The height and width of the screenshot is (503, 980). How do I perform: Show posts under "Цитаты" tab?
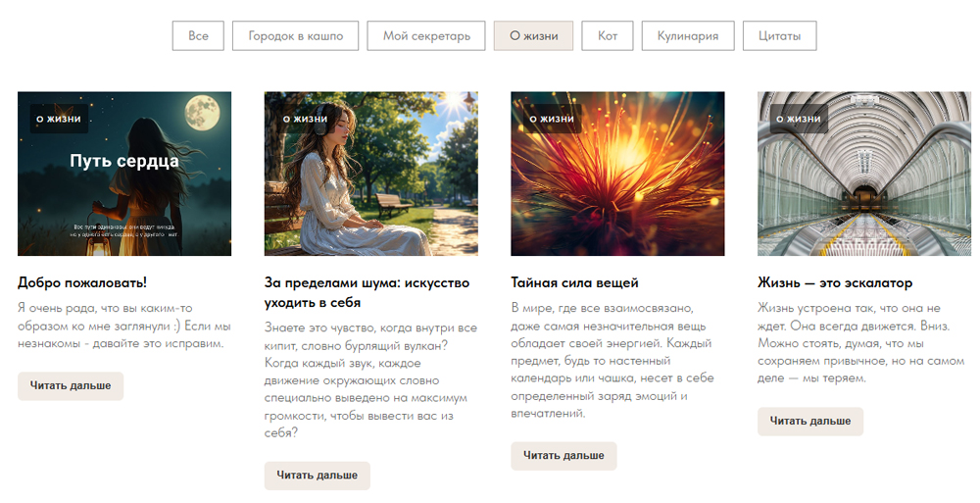pyautogui.click(x=779, y=35)
